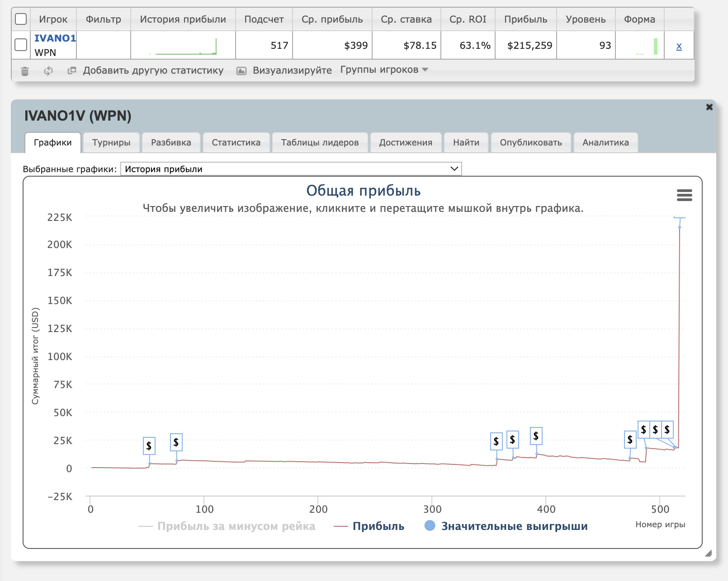Toggle Значительные выигрыши blue legend dot

click(x=430, y=526)
